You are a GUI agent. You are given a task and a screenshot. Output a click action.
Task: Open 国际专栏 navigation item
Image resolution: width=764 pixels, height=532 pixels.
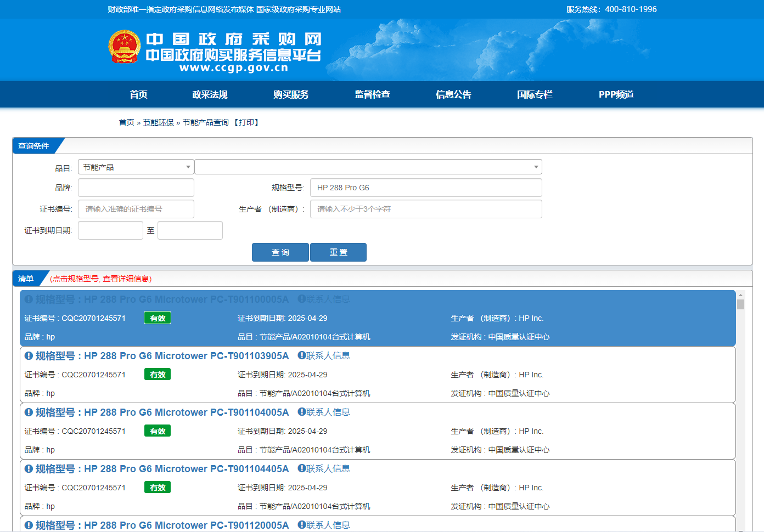pos(535,94)
